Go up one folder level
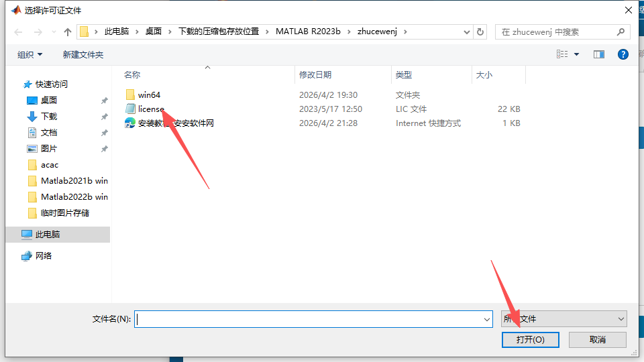The image size is (644, 362). (68, 32)
